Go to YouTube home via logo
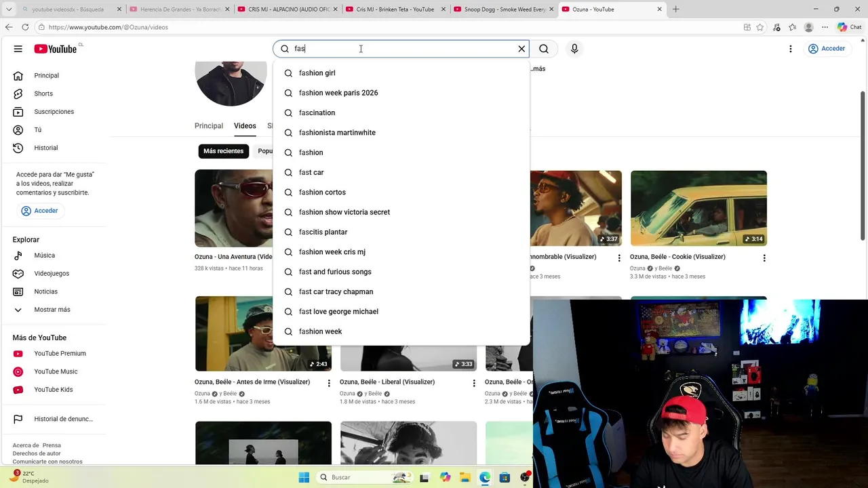 55,49
